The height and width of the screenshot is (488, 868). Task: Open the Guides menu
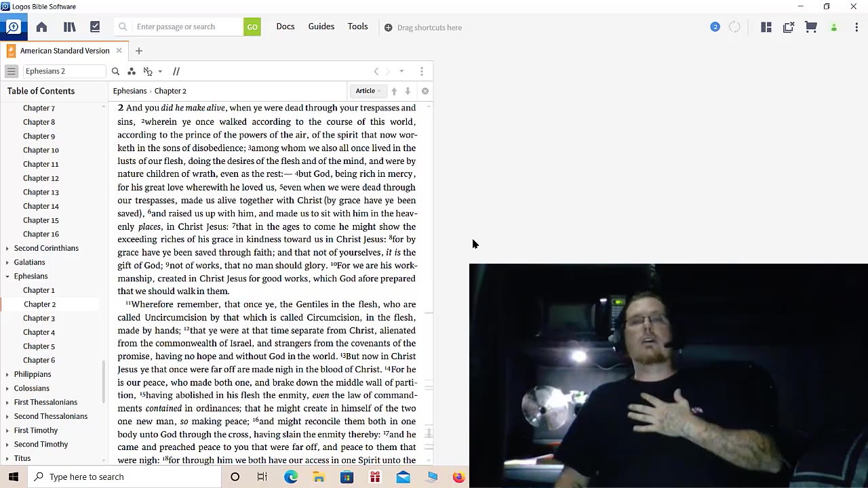[x=321, y=26]
